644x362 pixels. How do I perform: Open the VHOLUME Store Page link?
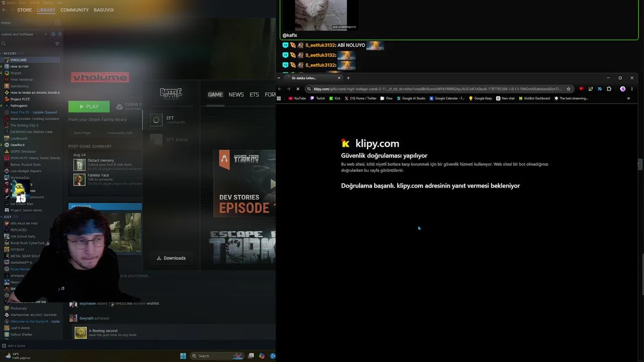82,133
